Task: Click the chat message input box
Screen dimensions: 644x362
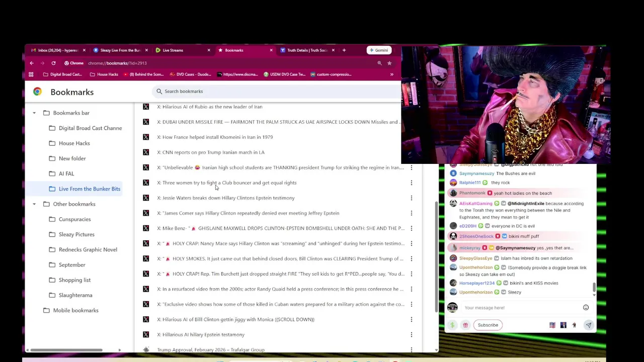Action: 521,308
